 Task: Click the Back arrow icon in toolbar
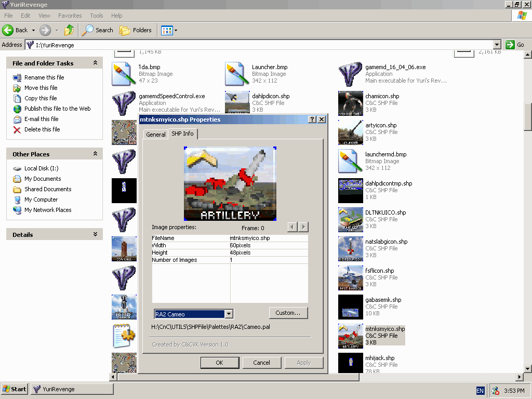8,30
